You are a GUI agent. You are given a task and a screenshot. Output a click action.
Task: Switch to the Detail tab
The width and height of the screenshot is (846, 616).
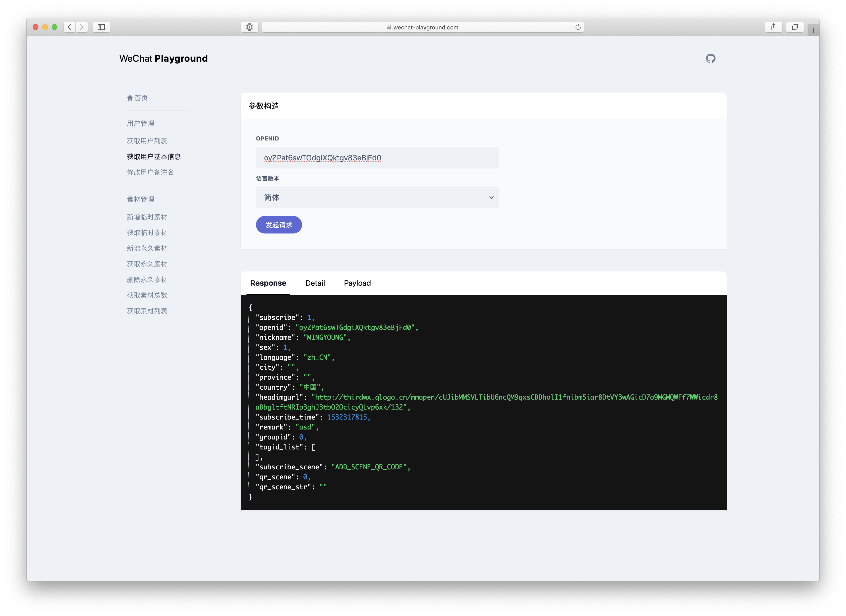315,283
